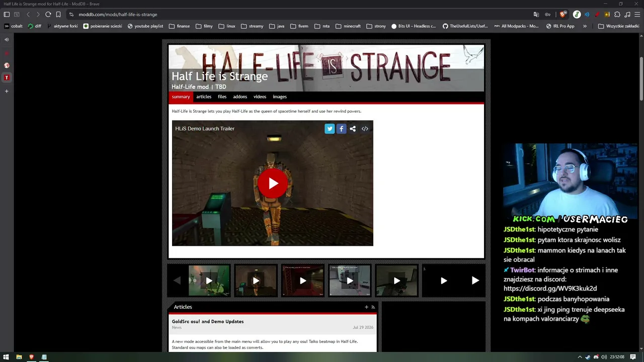The height and width of the screenshot is (362, 644).
Task: Open the TheUsefulLists GitHub bookmark
Action: (x=465, y=26)
